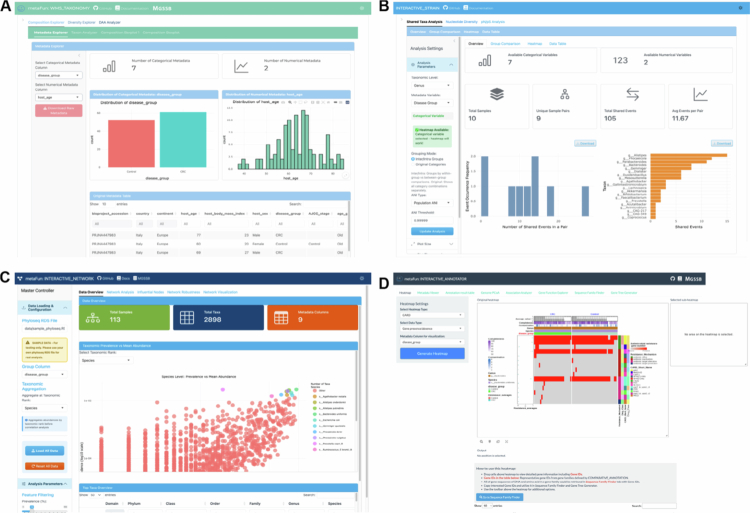This screenshot has height=513, width=750.
Task: Click the settings gear in the WMS_TAXONOMY header
Action: pyautogui.click(x=362, y=8)
